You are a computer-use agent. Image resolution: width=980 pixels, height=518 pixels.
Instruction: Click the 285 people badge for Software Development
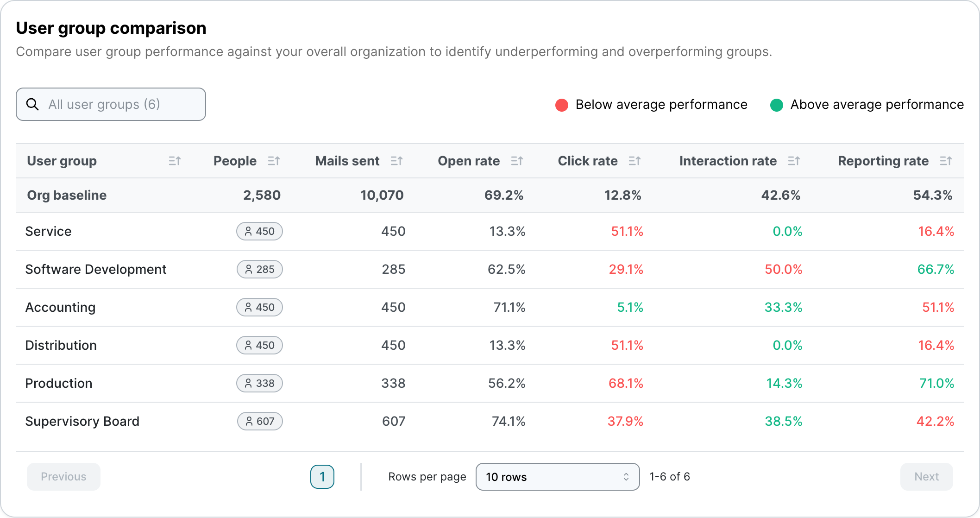click(259, 269)
